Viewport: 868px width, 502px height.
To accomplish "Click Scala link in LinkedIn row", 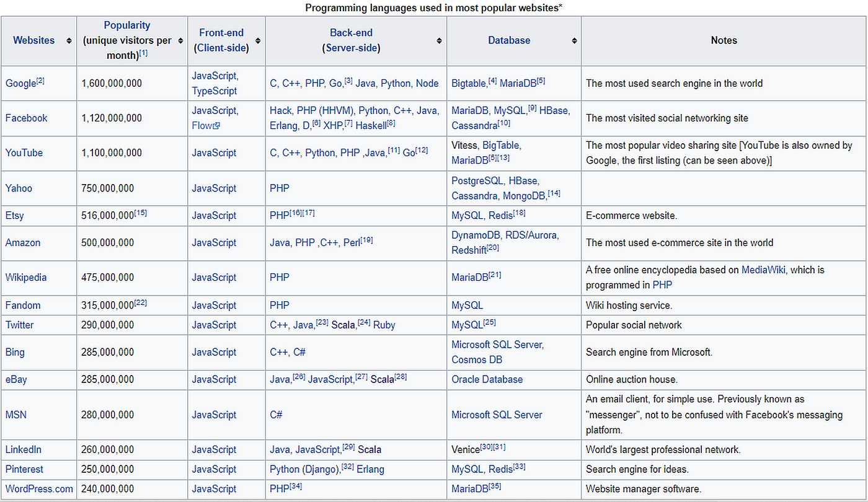I will point(370,450).
